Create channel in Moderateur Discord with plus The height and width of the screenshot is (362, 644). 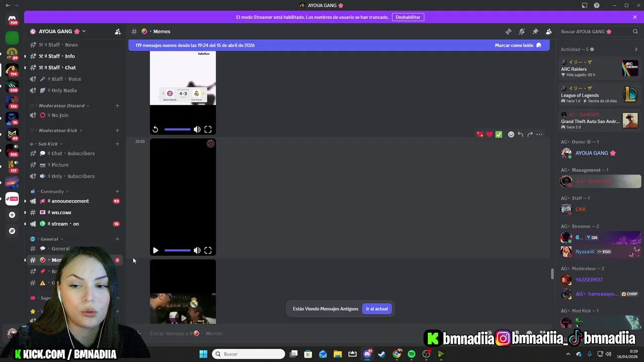(x=117, y=106)
